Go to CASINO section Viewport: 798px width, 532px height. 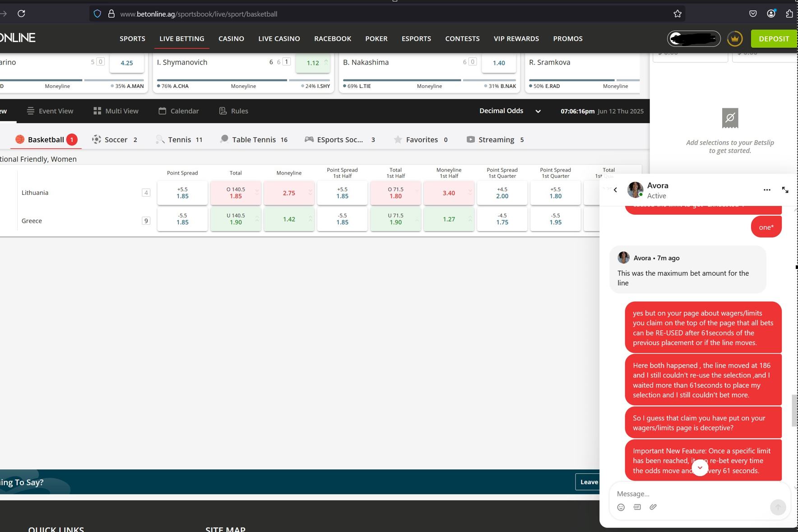click(231, 39)
